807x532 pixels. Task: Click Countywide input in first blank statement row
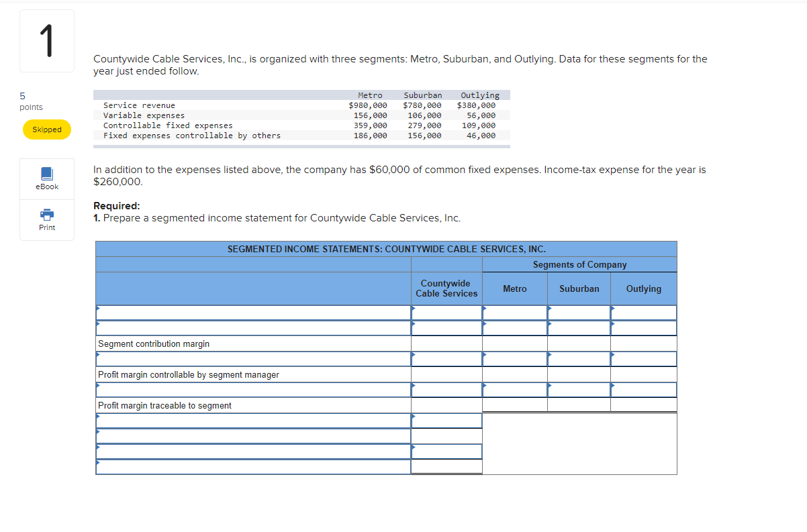(446, 313)
